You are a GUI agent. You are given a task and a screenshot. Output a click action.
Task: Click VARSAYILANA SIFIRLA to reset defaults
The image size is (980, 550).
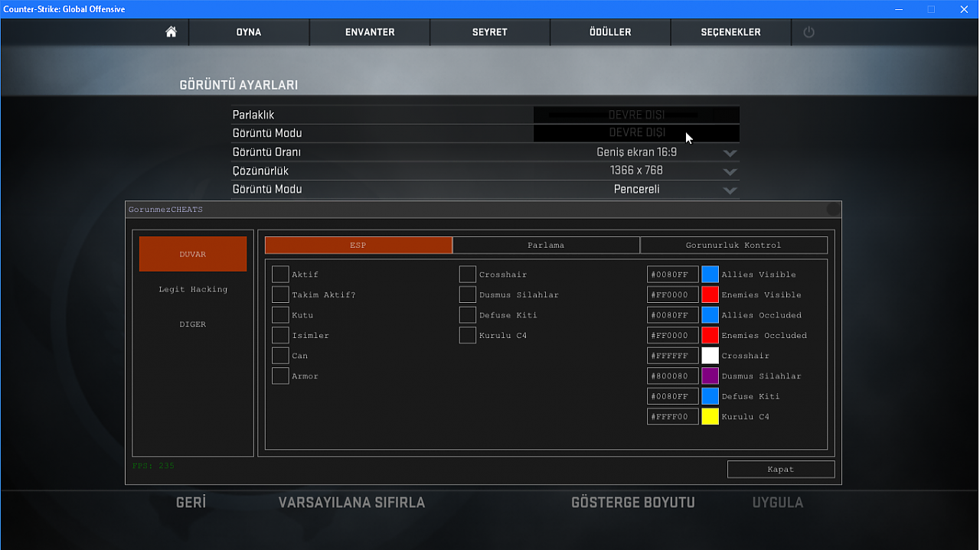pyautogui.click(x=351, y=503)
